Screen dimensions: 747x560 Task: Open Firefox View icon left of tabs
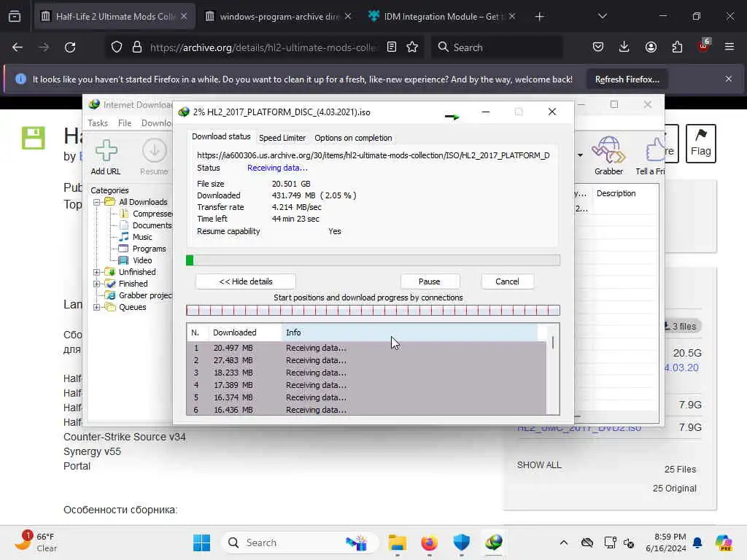point(15,17)
